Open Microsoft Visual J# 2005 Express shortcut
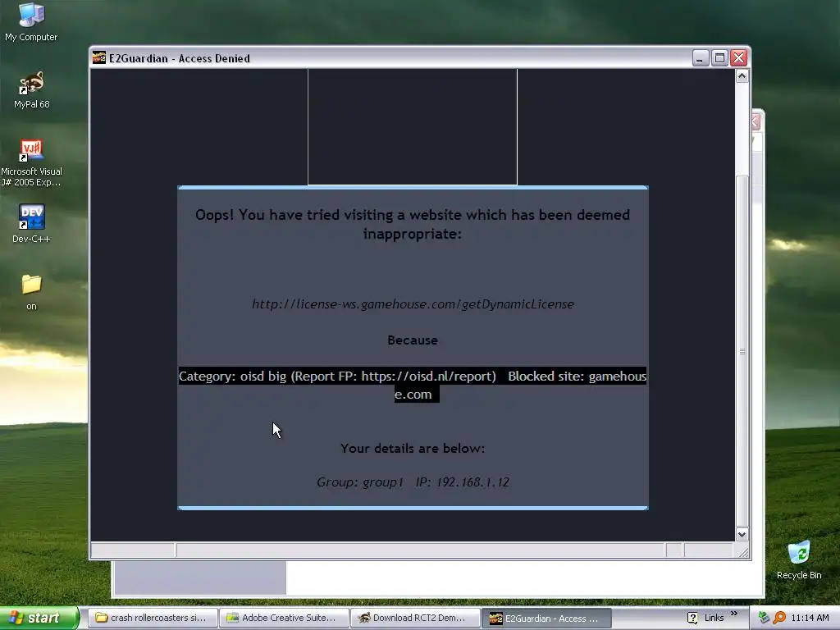Viewport: 840px width, 630px height. point(31,163)
